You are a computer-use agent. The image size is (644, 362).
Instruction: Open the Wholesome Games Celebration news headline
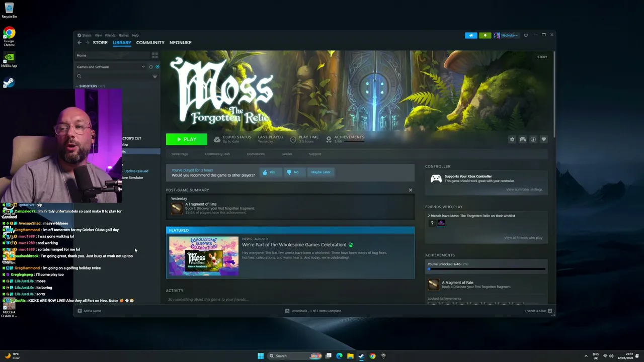coord(294,245)
